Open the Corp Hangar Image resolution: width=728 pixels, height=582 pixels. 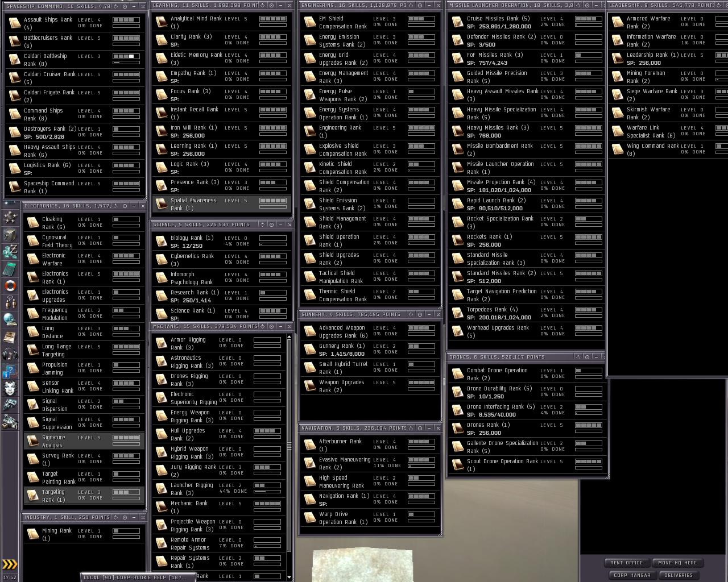click(632, 575)
